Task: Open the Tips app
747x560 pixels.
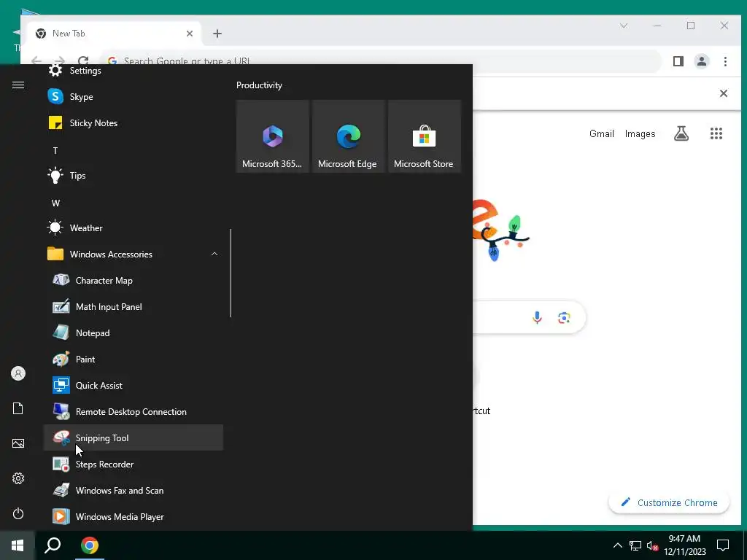Action: click(133, 175)
